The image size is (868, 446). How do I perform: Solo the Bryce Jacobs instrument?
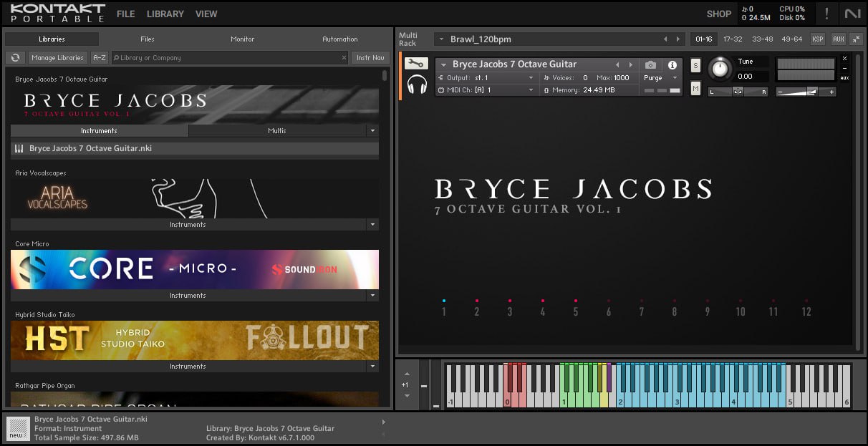(x=695, y=65)
